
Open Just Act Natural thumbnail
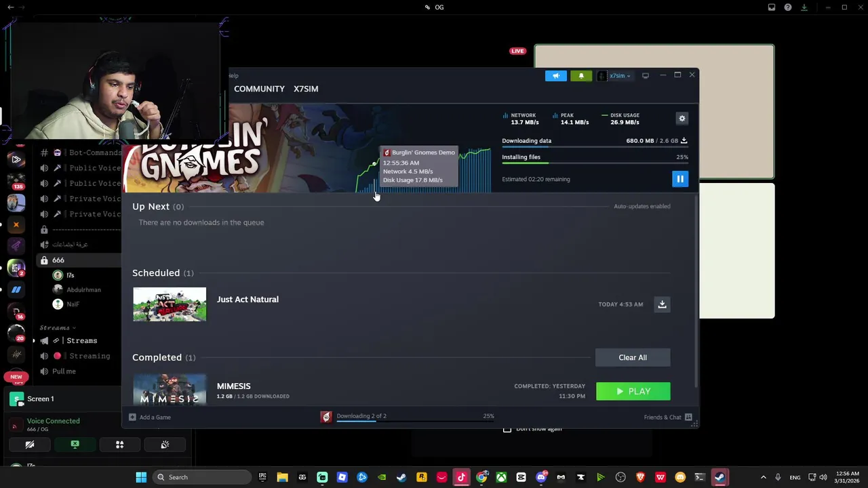170,304
